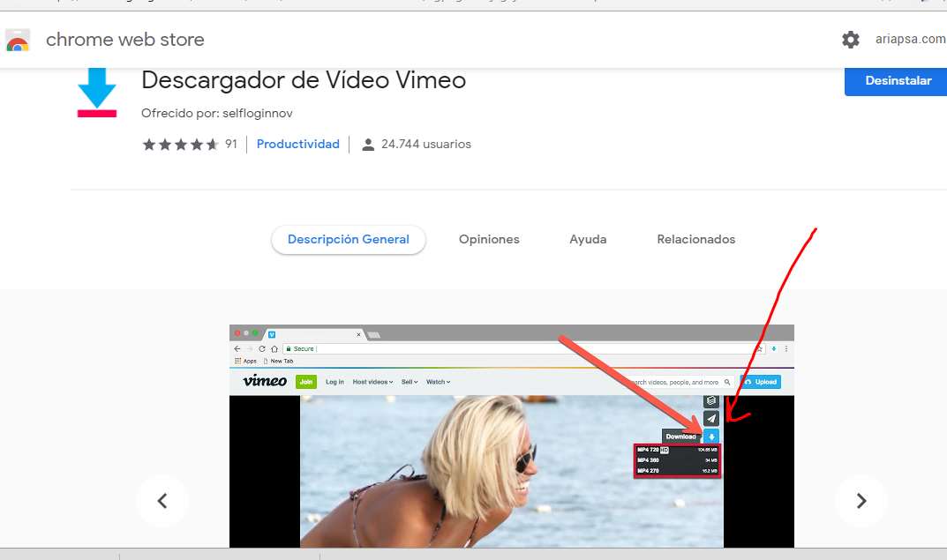
Task: Click the Descargador de Vídeo Vimeo title
Action: pyautogui.click(x=304, y=80)
